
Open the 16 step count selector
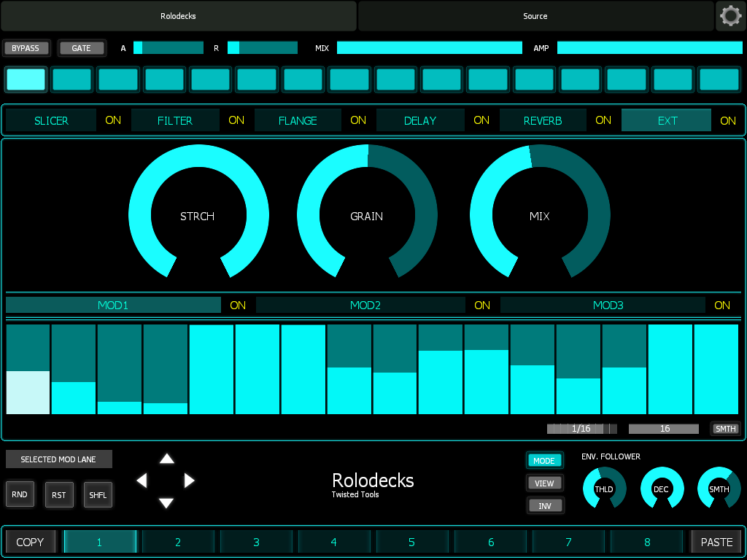pyautogui.click(x=664, y=429)
